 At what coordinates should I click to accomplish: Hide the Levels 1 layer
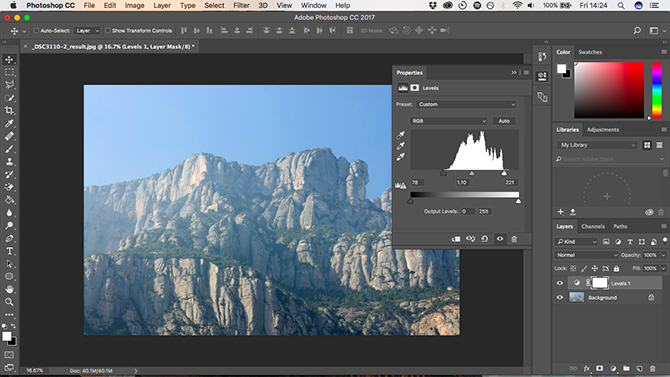[560, 283]
